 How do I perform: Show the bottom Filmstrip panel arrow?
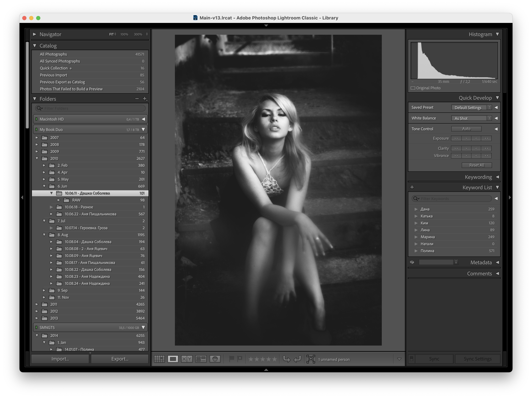click(266, 370)
